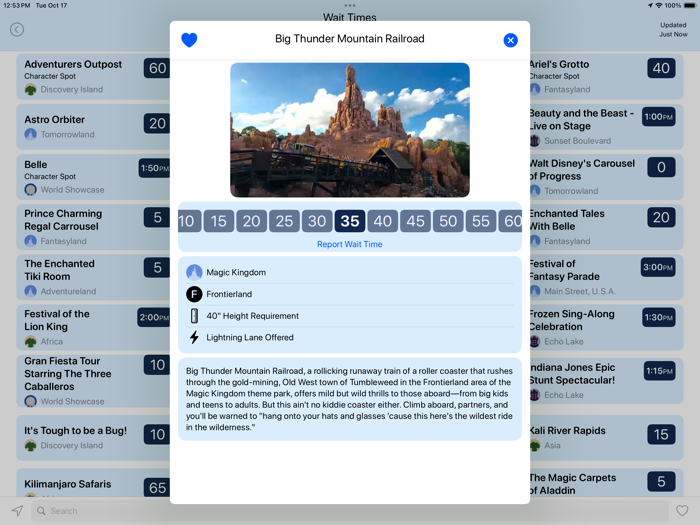700x525 pixels.
Task: Click Sunset Boulevard tower icon
Action: coord(535,141)
